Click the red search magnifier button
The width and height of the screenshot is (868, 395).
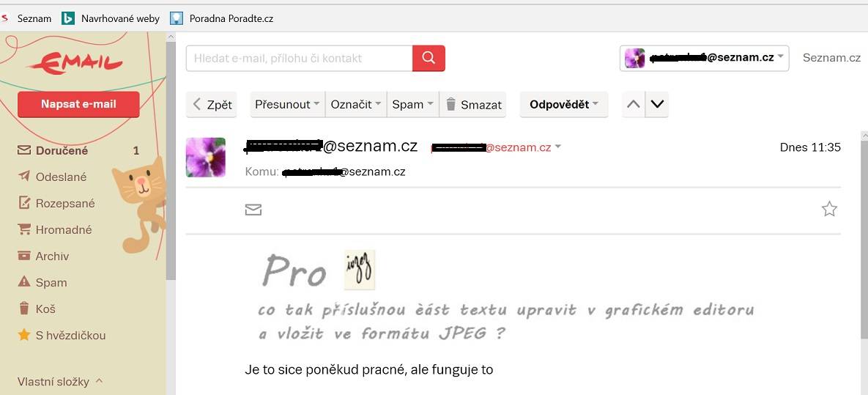(x=429, y=58)
